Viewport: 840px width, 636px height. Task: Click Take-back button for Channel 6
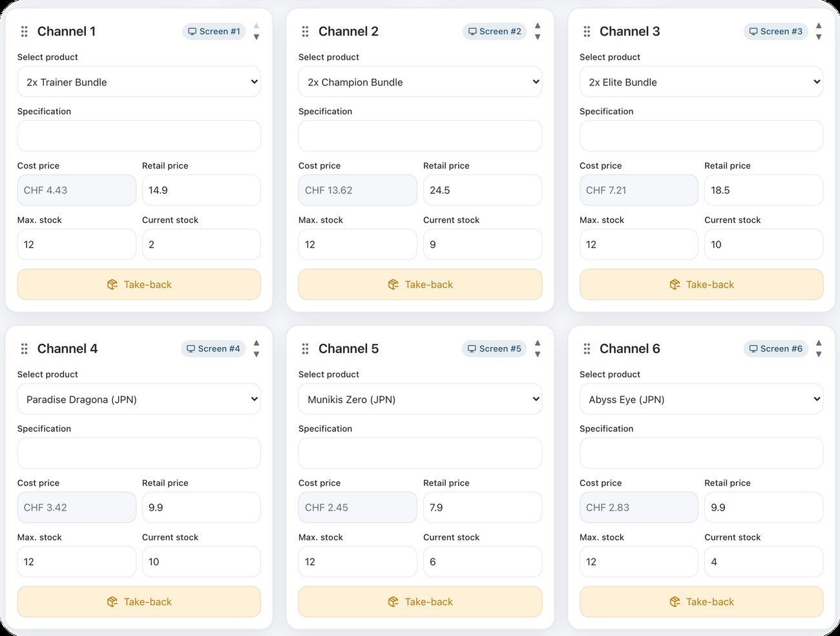[701, 602]
